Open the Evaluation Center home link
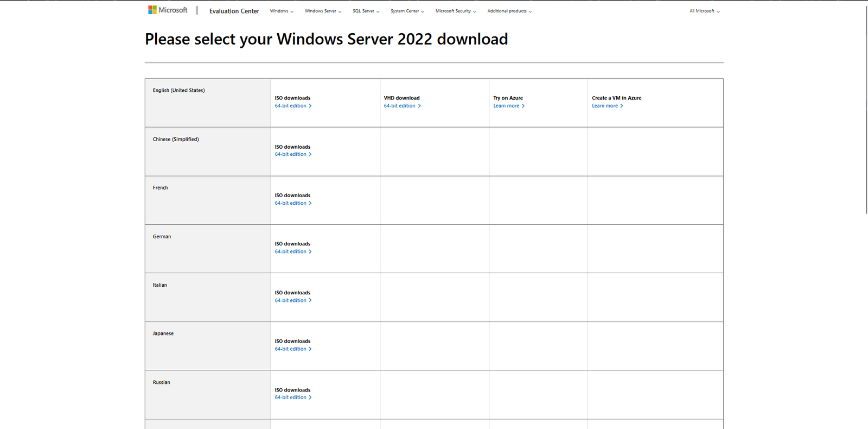Viewport: 868px width, 429px height. coord(234,11)
